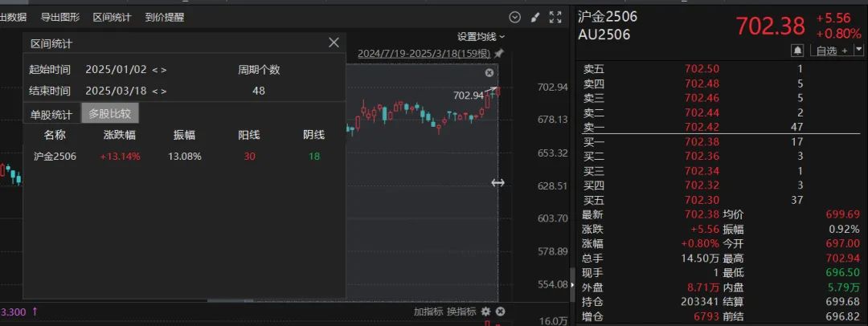The height and width of the screenshot is (326, 868).
Task: Click the 周期个数 value 48
Action: (259, 91)
